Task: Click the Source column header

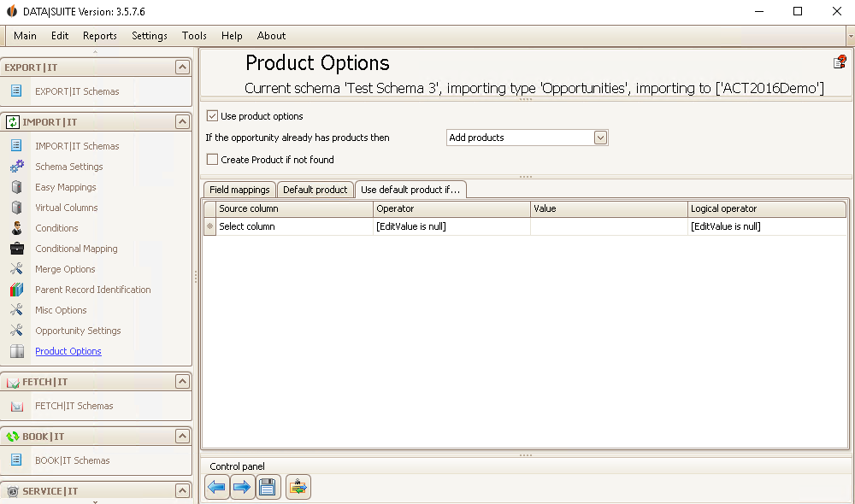Action: point(294,208)
